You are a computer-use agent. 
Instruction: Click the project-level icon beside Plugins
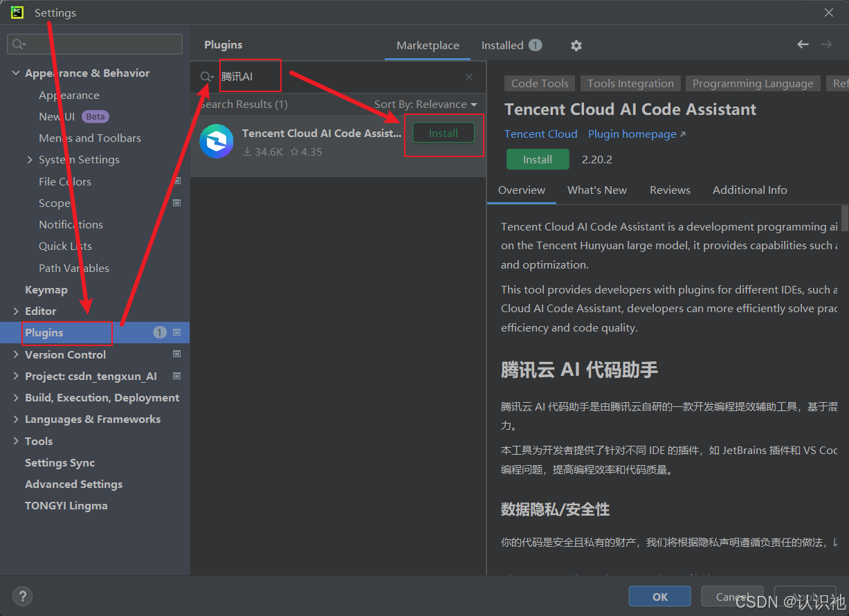point(177,333)
